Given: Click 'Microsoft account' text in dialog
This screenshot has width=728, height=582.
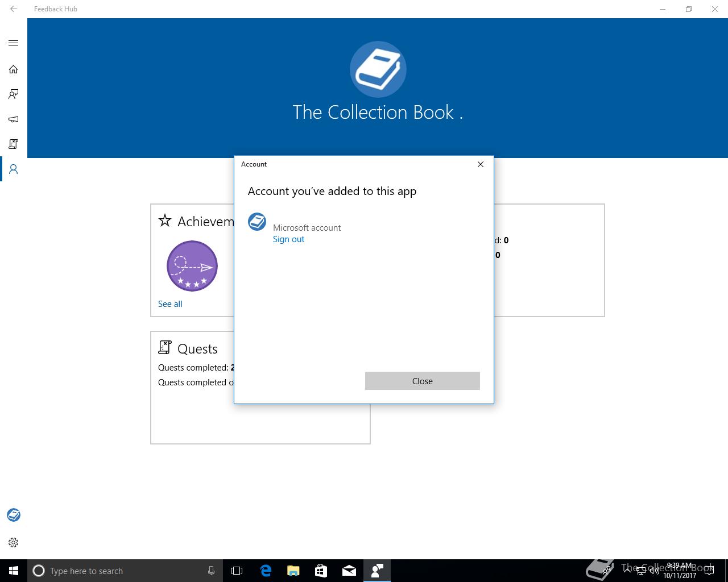Looking at the screenshot, I should point(307,228).
